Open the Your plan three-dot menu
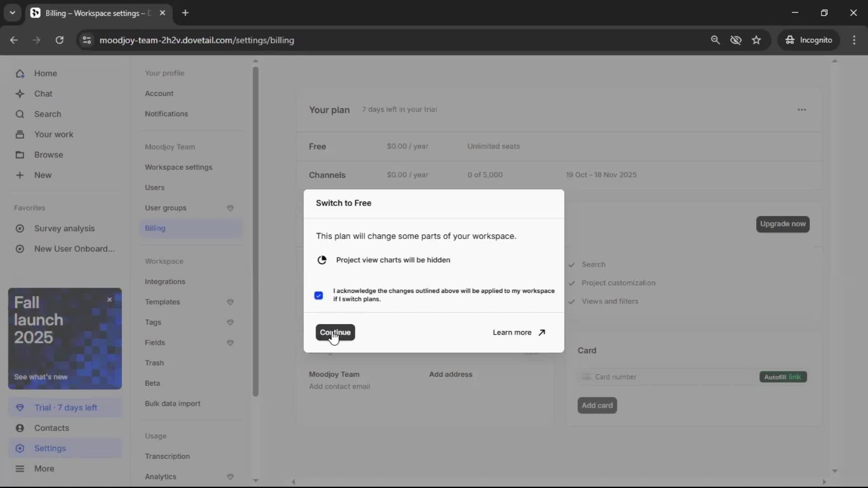Screen dimensions: 868x488 coord(802,110)
